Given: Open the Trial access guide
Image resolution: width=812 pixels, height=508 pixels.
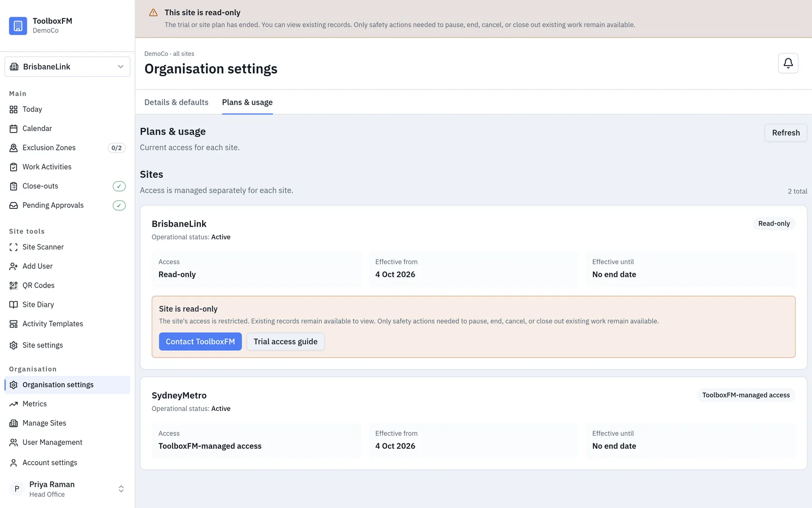Looking at the screenshot, I should coord(285,341).
